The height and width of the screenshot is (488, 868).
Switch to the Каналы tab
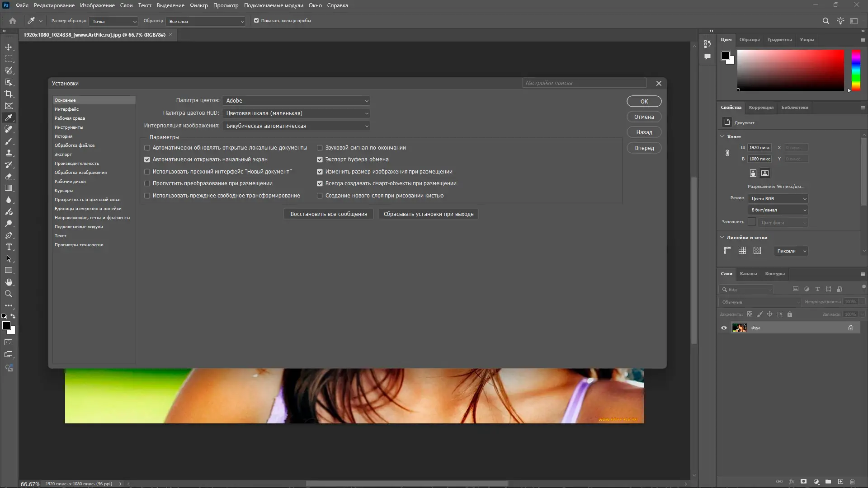(x=748, y=273)
